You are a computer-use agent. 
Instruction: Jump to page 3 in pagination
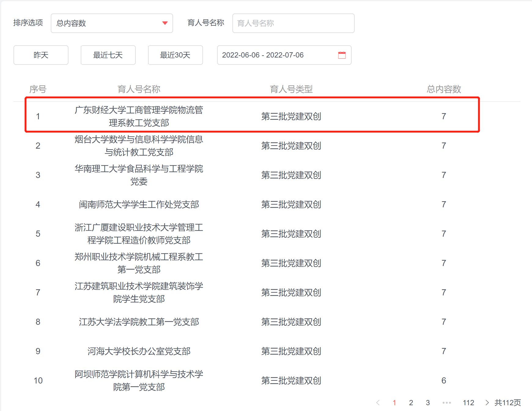428,402
